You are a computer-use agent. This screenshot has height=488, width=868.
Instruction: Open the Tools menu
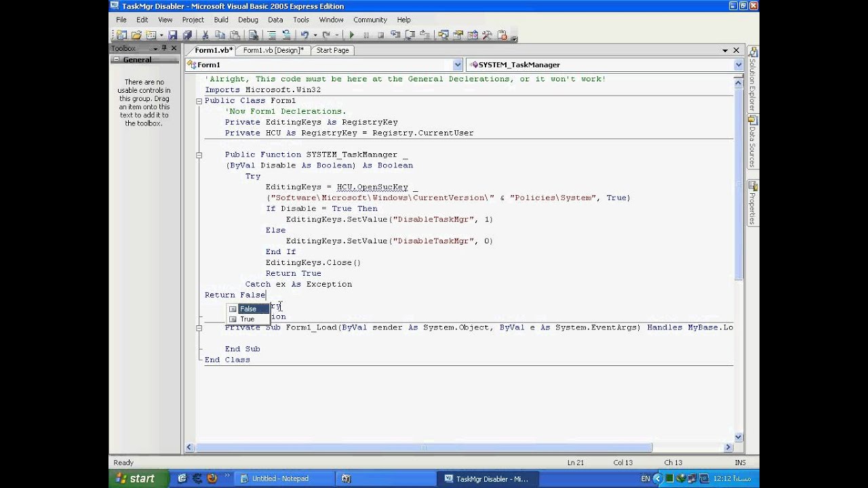[x=301, y=20]
